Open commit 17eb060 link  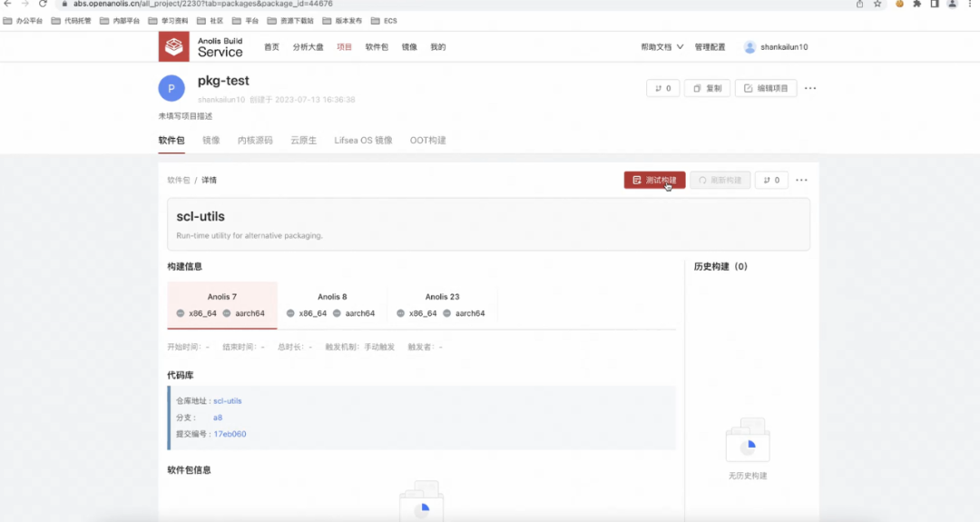230,434
